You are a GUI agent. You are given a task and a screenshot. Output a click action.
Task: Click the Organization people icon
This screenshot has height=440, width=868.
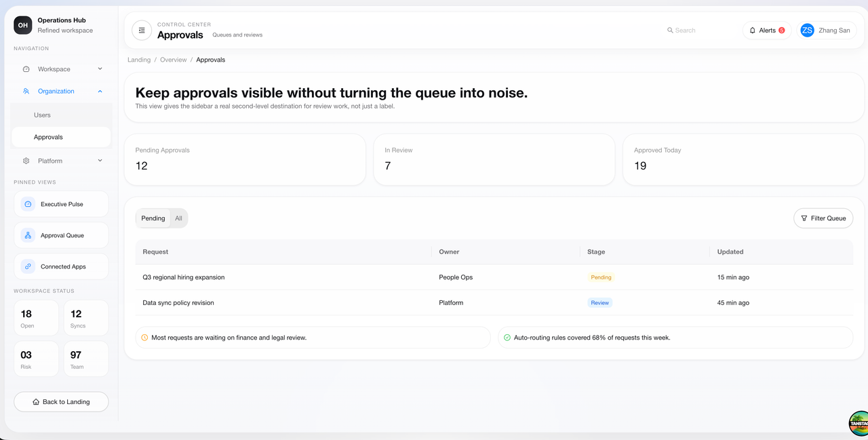(26, 91)
